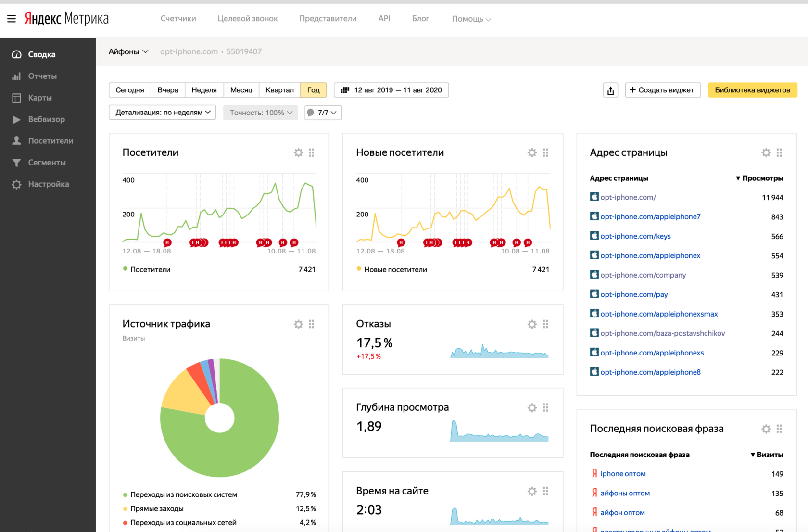Open gear settings of Адрес страницы widget
Image resolution: width=808 pixels, height=532 pixels.
(x=766, y=152)
